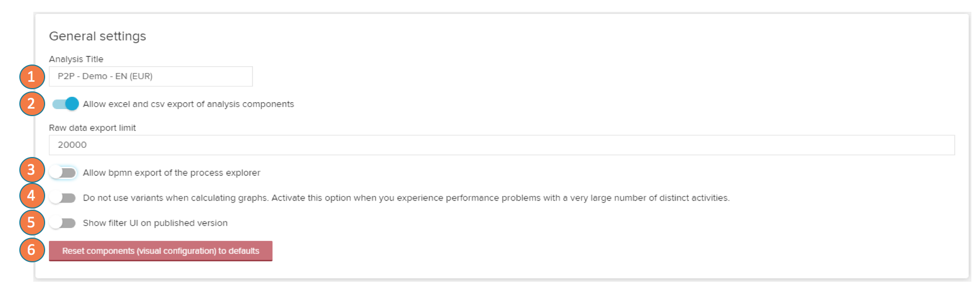Viewport: 980px width, 286px height.
Task: Click the Raw data export limit label
Action: 92,128
